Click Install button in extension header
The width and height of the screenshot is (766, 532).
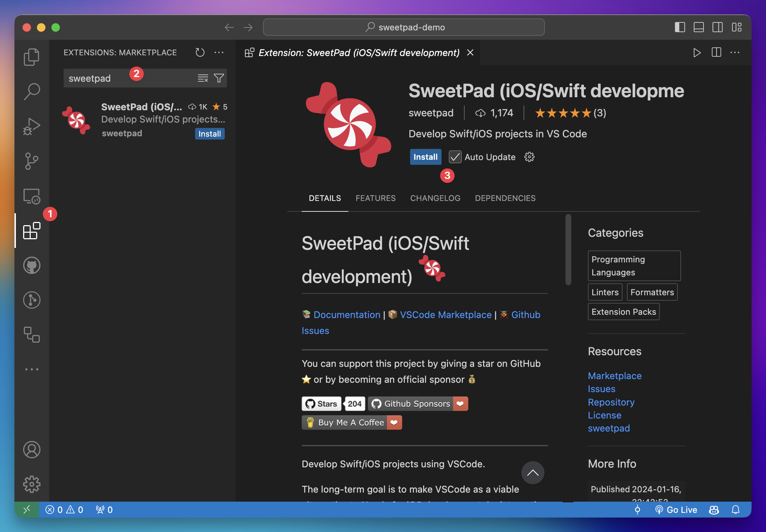[x=425, y=157]
